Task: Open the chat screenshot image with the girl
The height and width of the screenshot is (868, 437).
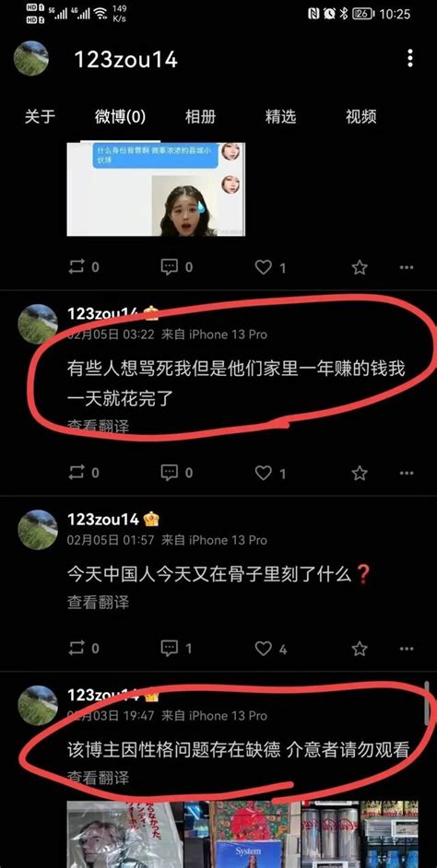Action: click(156, 189)
